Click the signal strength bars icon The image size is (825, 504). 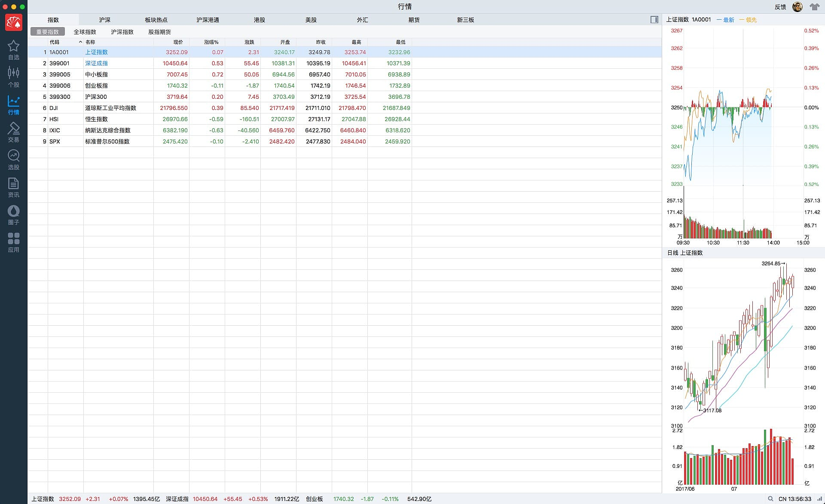coord(819,499)
